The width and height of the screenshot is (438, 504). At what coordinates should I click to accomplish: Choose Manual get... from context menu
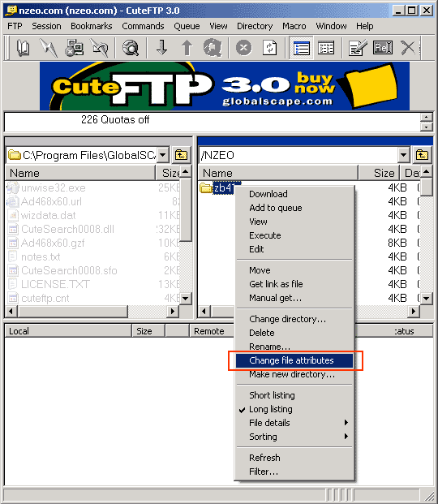(x=294, y=298)
